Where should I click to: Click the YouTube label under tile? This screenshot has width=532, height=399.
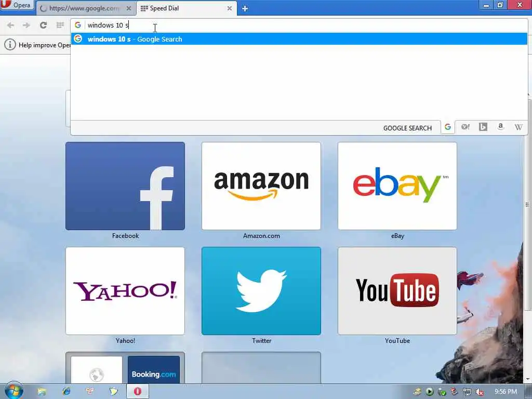(x=397, y=341)
